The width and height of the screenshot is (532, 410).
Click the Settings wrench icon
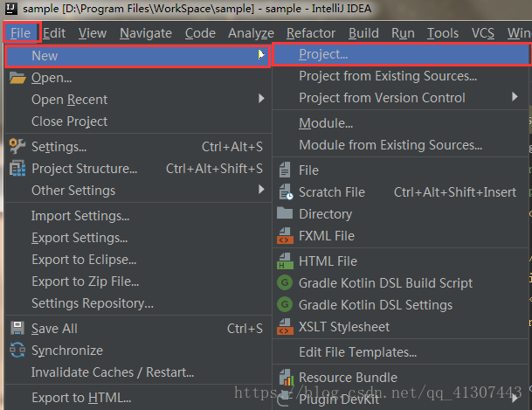tap(17, 146)
